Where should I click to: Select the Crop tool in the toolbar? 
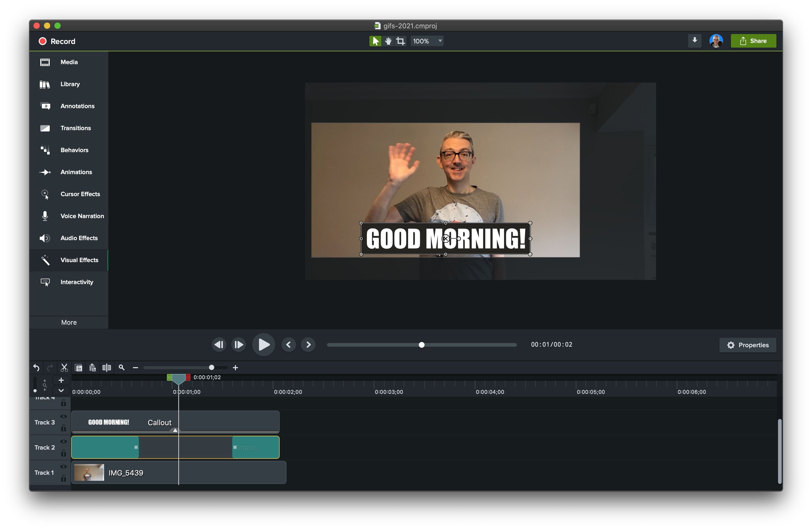click(x=400, y=41)
